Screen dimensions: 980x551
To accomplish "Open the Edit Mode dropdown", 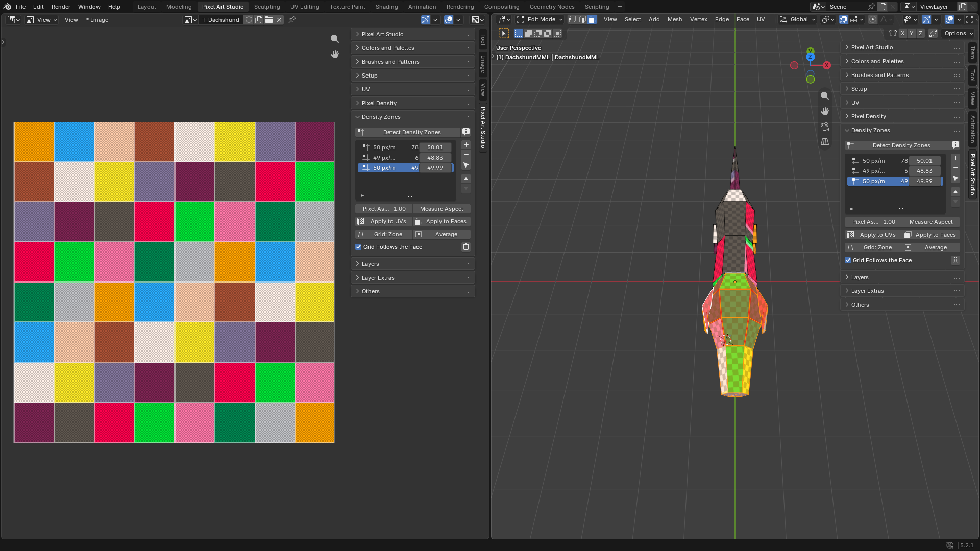I will click(x=540, y=19).
